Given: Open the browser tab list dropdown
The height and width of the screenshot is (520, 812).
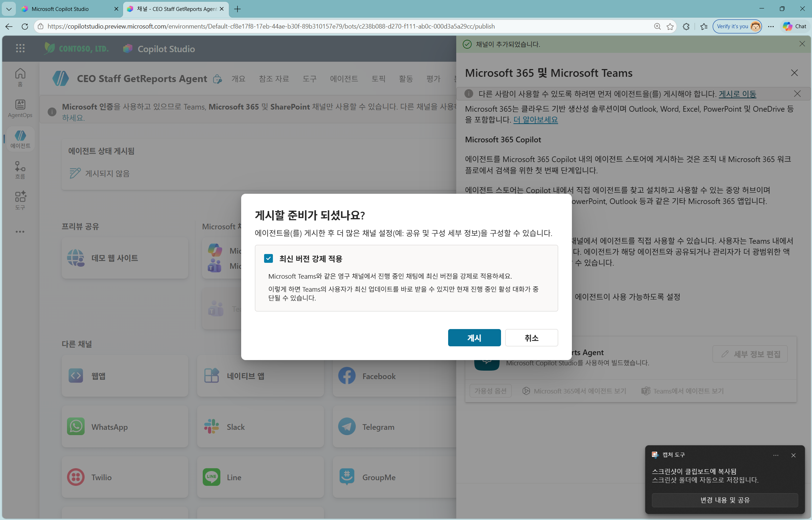Looking at the screenshot, I should [9, 9].
